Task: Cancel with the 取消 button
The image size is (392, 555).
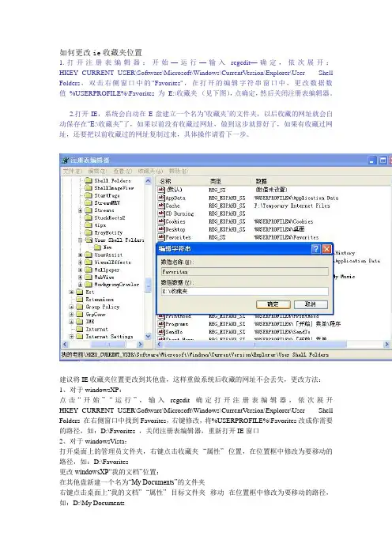Action: click(311, 304)
